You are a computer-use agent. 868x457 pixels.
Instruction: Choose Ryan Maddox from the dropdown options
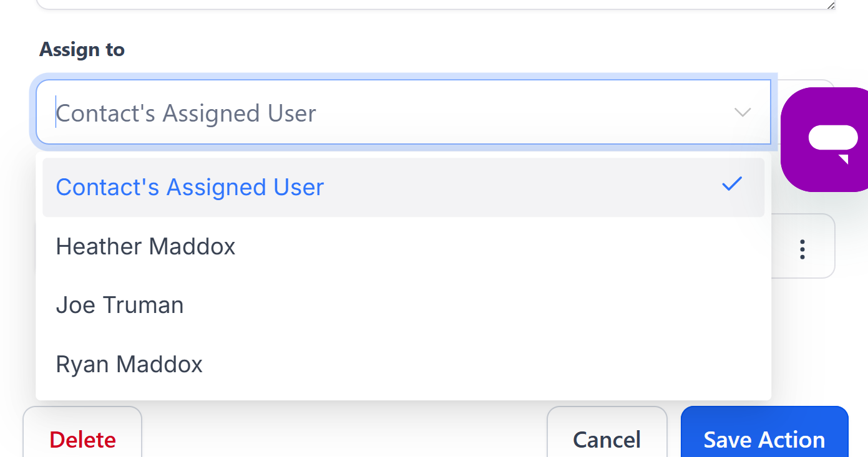129,363
